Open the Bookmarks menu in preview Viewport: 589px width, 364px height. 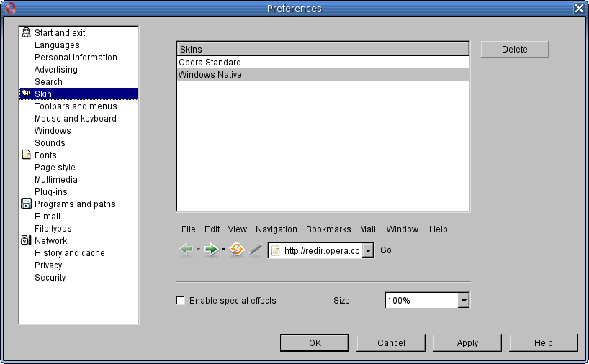click(x=328, y=229)
